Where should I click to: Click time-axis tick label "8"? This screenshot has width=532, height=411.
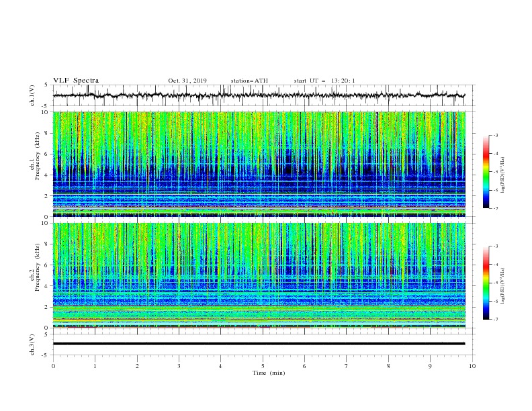[x=388, y=366]
